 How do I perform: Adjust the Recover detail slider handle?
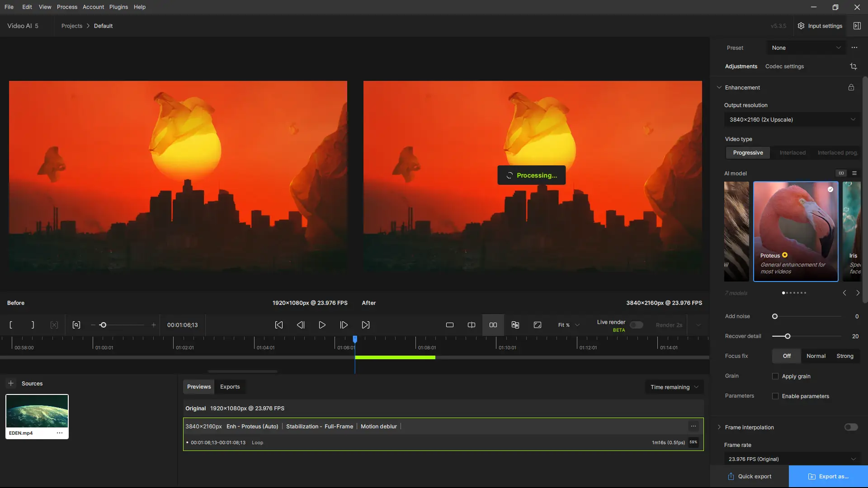[x=788, y=336]
